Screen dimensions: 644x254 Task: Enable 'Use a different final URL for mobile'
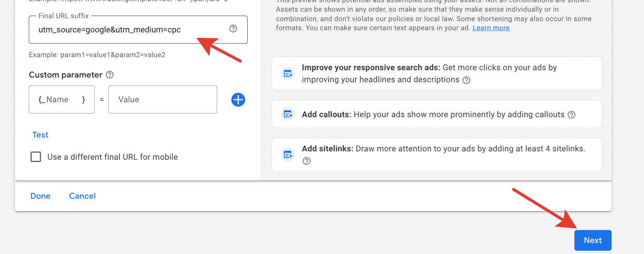click(36, 157)
